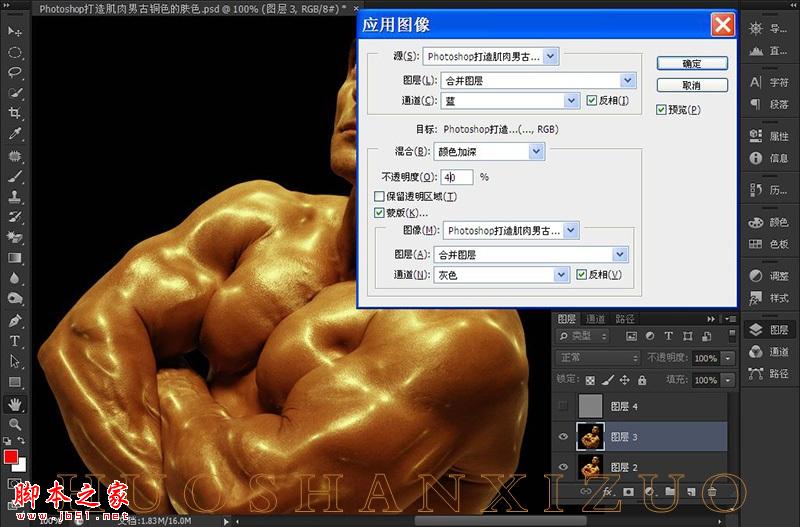Open the layer fill dropdown arrow

pos(728,380)
